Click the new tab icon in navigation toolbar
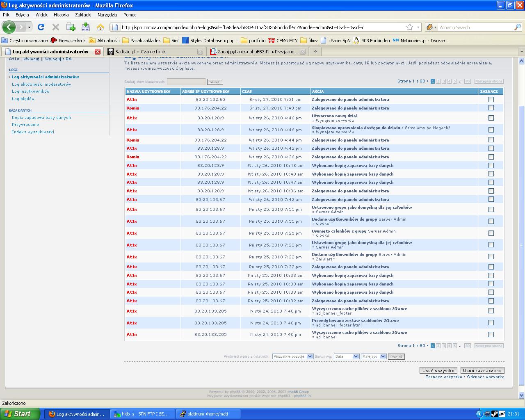525x420 pixels. coord(71,27)
